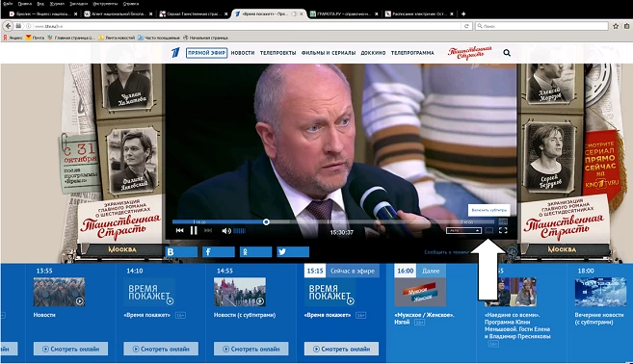Click the browser back arrow button
The height and width of the screenshot is (364, 633).
pos(8,26)
